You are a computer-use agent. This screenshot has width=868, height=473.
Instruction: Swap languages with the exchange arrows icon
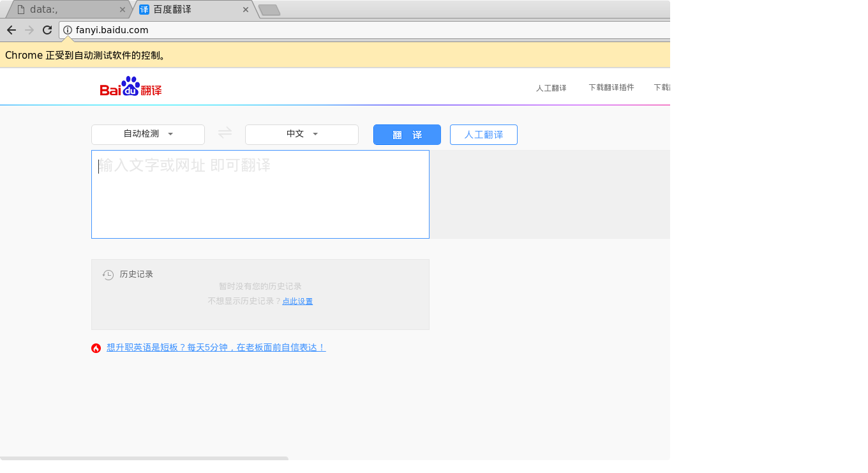coord(225,132)
